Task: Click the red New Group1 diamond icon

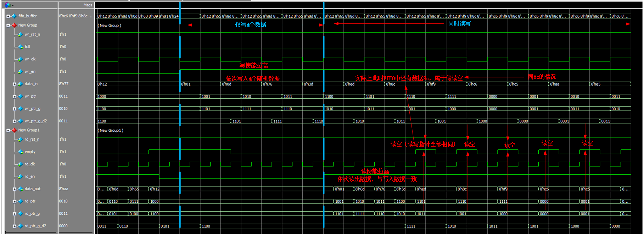Action: 14,130
